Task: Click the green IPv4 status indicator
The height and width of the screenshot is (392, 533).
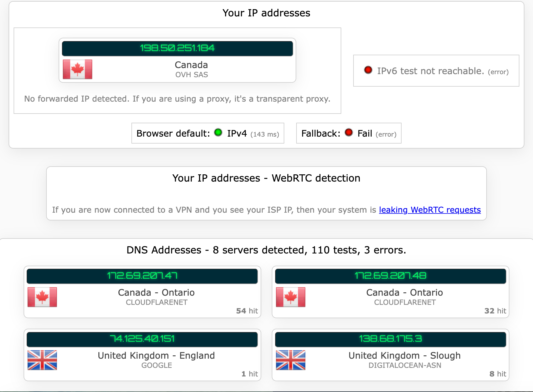Action: 218,133
